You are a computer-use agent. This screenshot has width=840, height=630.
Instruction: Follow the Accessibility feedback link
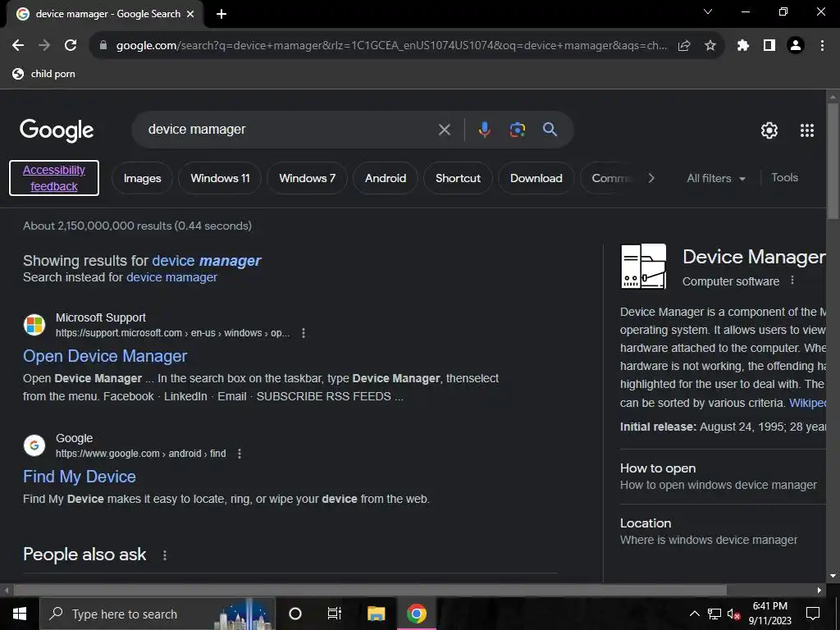pos(54,178)
